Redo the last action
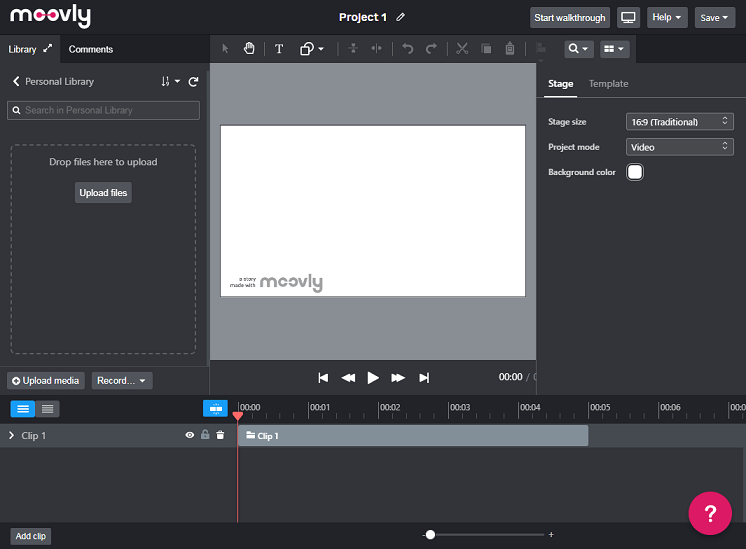 431,49
